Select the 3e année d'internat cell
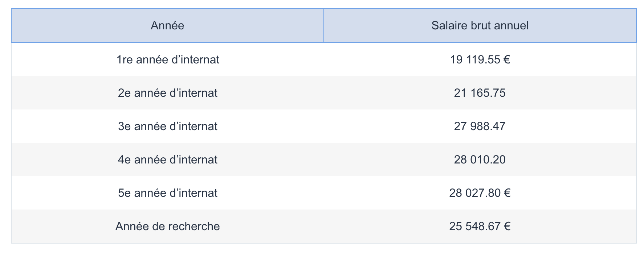The height and width of the screenshot is (253, 644). pos(167,126)
